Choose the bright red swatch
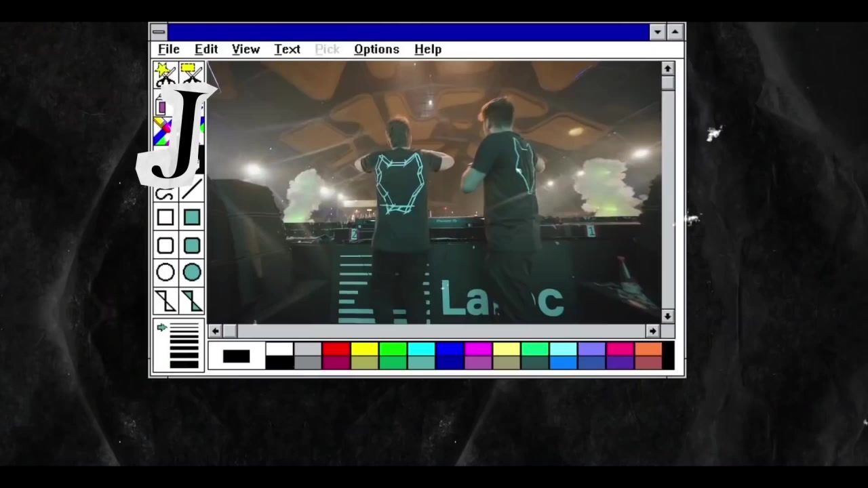This screenshot has width=868, height=488. pos(336,349)
